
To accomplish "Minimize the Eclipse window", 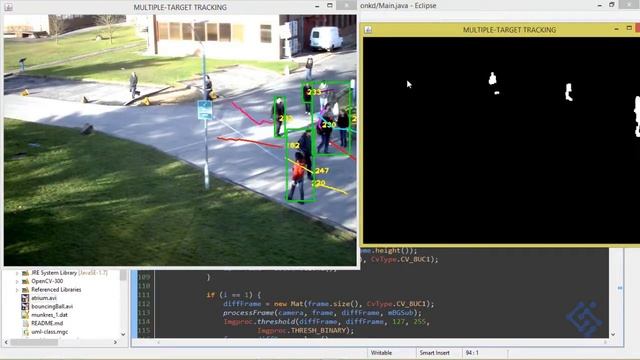I will pyautogui.click(x=600, y=5).
